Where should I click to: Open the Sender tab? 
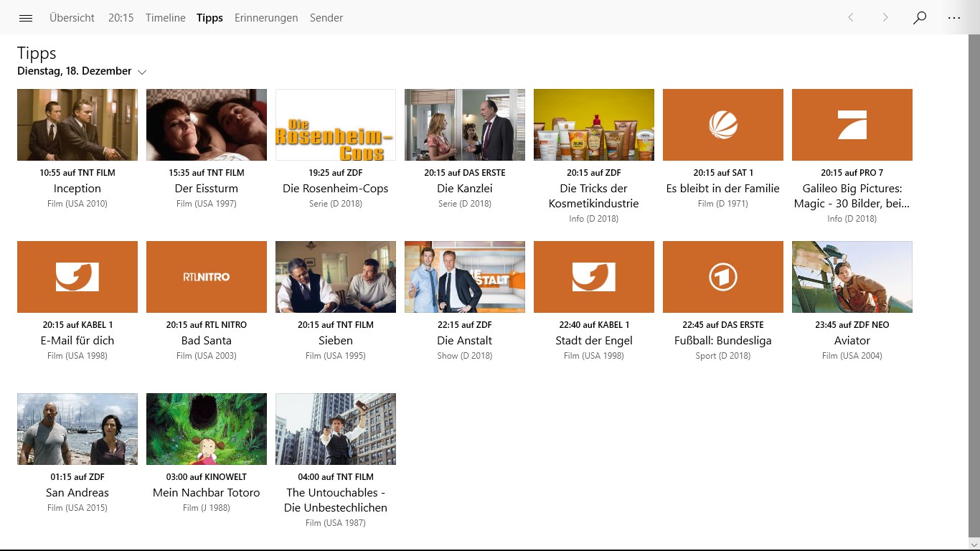326,18
